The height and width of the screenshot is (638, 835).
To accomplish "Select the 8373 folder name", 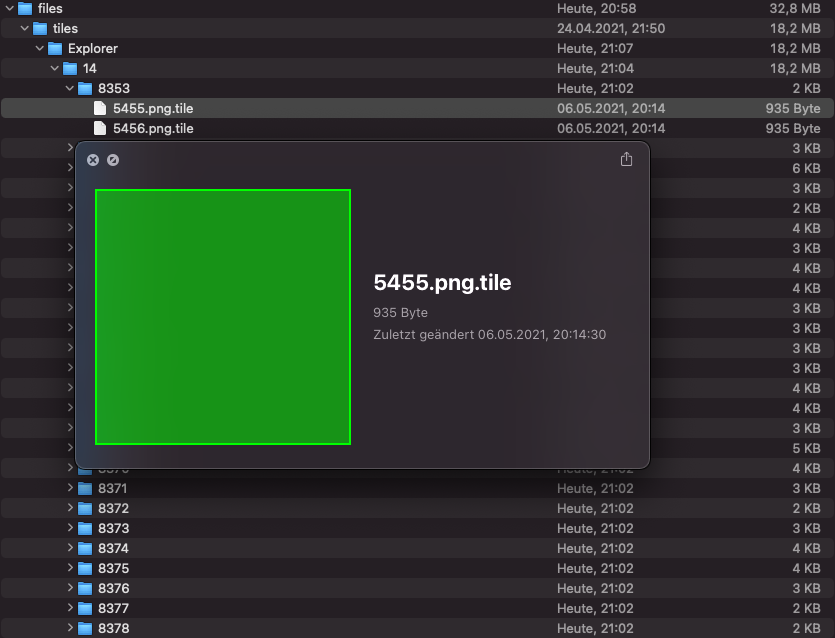I will (x=113, y=528).
